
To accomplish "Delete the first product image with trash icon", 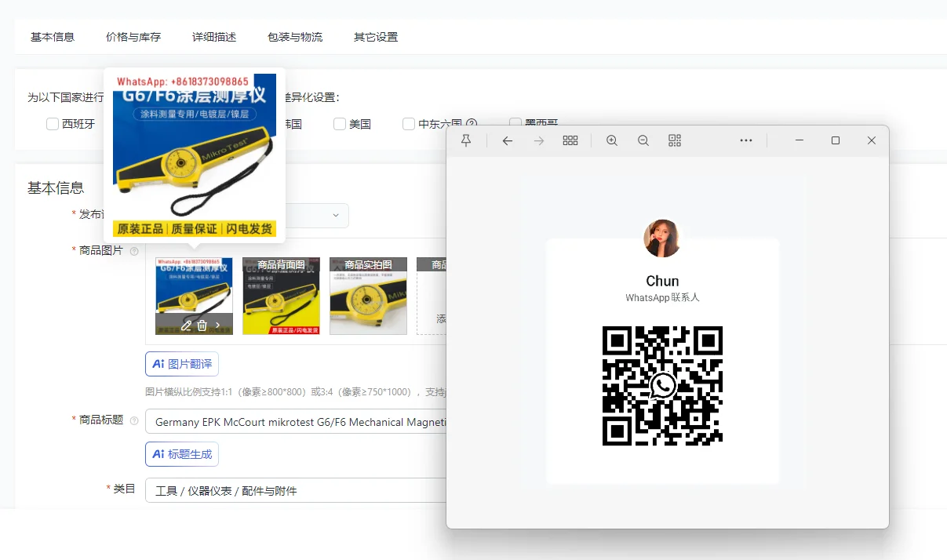I will [x=202, y=325].
